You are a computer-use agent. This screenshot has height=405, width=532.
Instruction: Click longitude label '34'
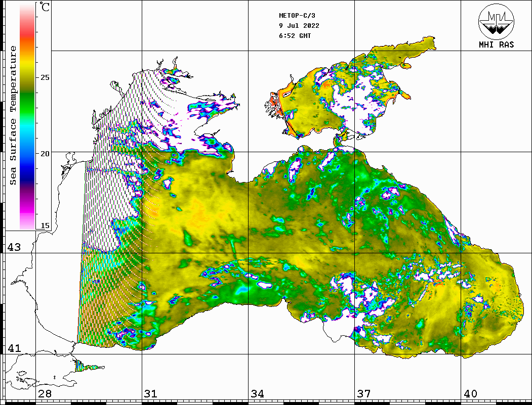[258, 393]
